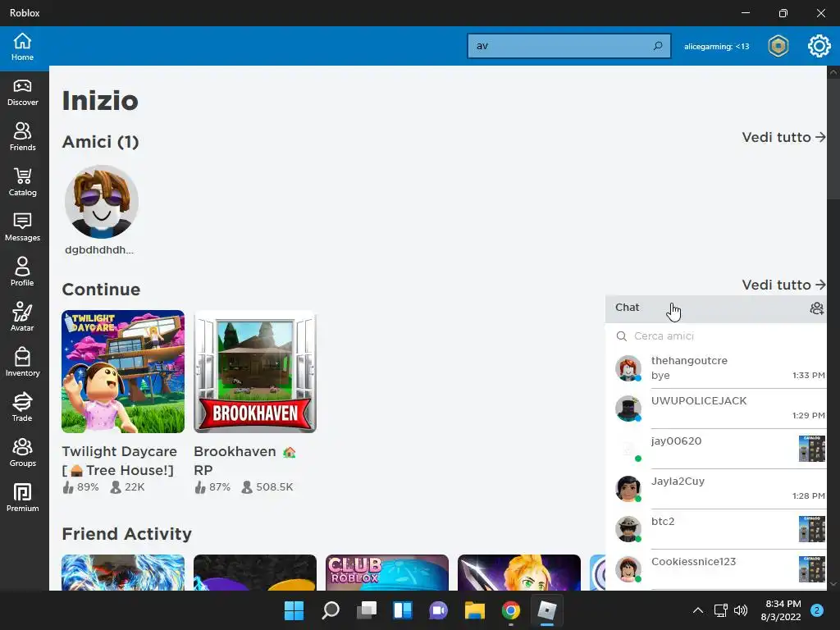This screenshot has height=630, width=840.
Task: Open btc2 chat avatar
Action: pyautogui.click(x=628, y=529)
